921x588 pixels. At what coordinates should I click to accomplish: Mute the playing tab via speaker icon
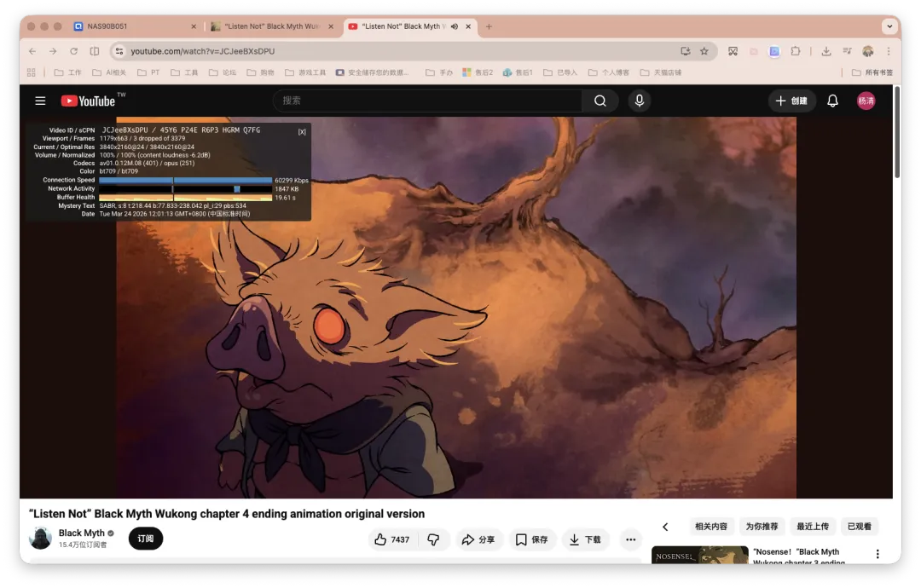click(454, 26)
